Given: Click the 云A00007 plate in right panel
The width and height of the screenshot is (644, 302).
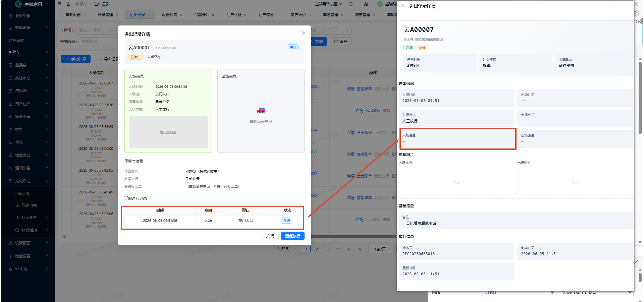Looking at the screenshot, I should tap(419, 29).
